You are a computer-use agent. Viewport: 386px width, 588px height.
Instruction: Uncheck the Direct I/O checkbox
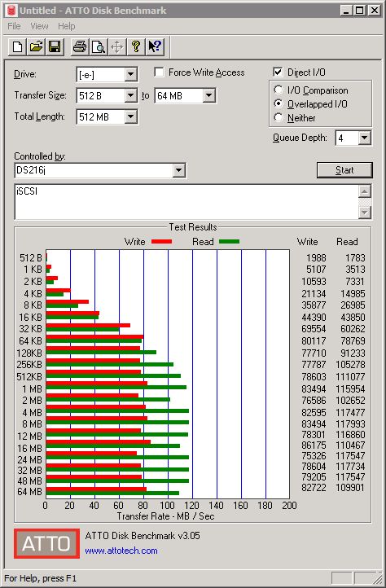pyautogui.click(x=278, y=72)
